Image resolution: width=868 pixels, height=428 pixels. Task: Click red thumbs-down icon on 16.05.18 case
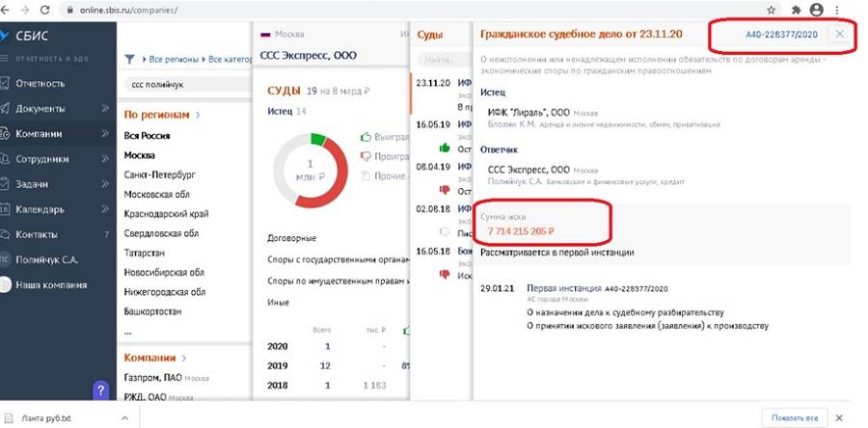(444, 274)
